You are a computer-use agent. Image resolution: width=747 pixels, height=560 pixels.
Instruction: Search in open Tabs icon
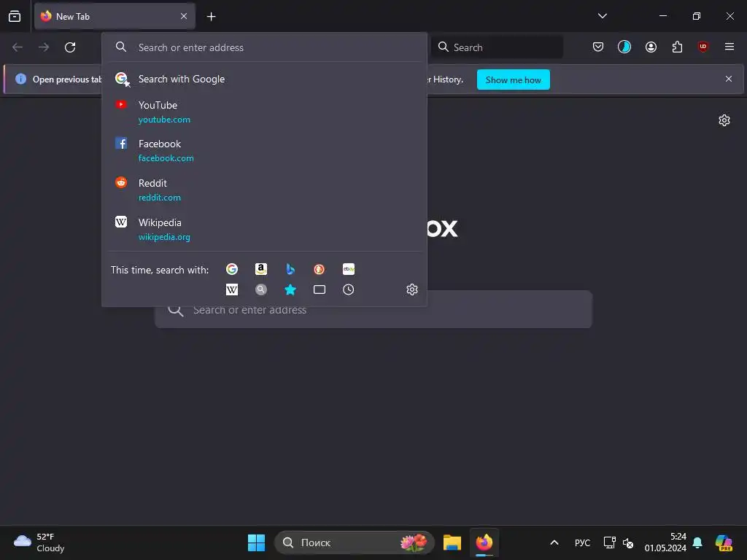point(320,289)
